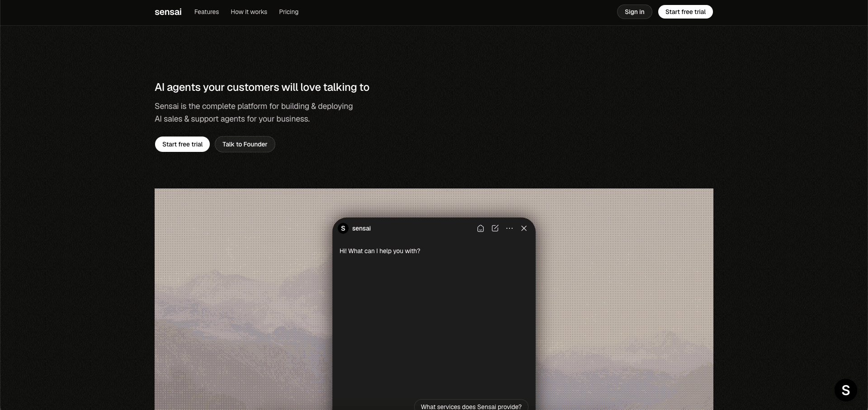Click the 'Hi! What can I help you with?' message
The height and width of the screenshot is (410, 868).
pos(380,251)
